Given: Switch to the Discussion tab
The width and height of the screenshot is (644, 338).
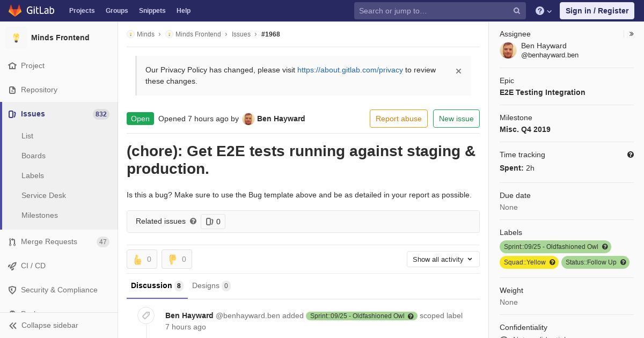Looking at the screenshot, I should coord(157,285).
